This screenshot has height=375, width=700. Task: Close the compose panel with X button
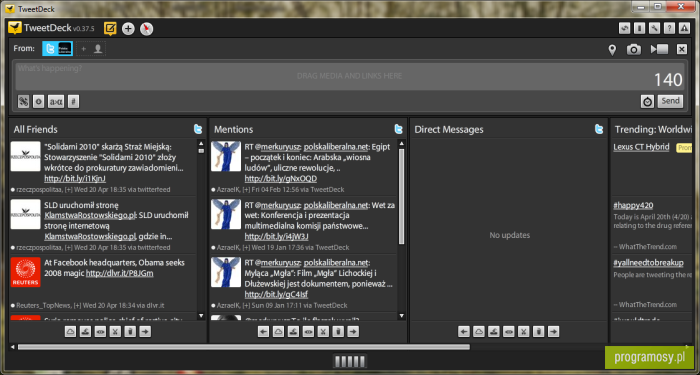coord(682,49)
